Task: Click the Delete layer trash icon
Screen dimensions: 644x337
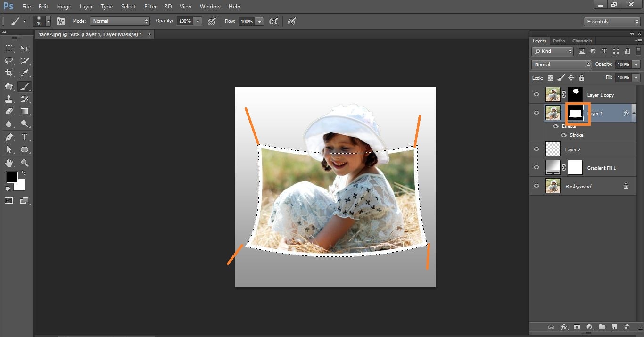Action: coord(627,327)
